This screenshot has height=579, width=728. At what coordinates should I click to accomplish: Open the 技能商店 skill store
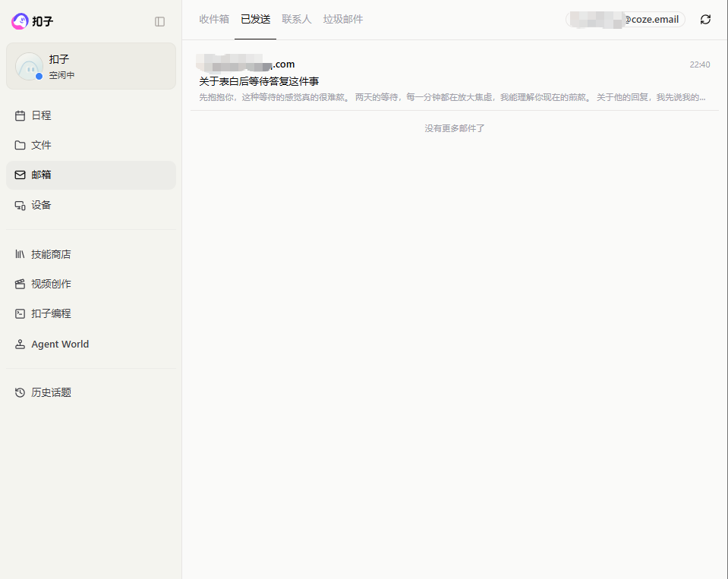[52, 253]
